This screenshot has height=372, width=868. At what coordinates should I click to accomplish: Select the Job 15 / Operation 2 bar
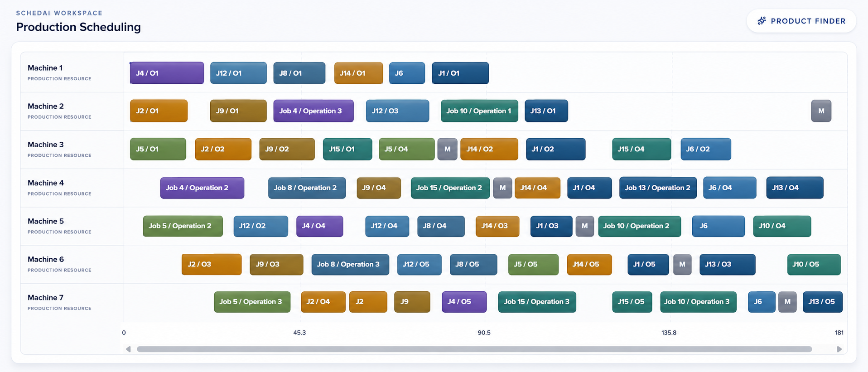(450, 188)
